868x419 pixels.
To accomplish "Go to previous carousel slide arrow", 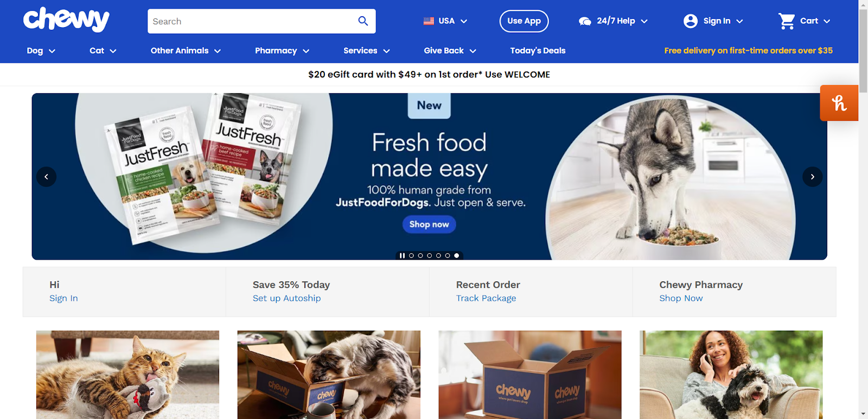I will (x=46, y=177).
